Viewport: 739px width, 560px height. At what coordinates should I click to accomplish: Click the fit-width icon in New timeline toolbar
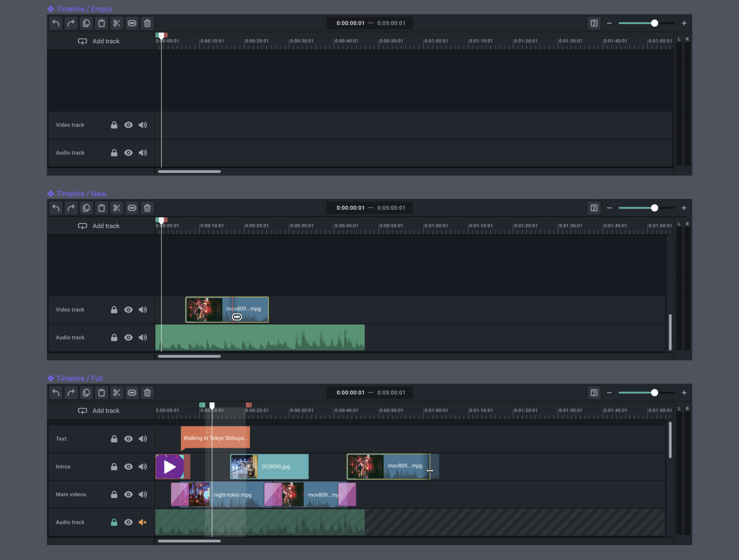(132, 208)
